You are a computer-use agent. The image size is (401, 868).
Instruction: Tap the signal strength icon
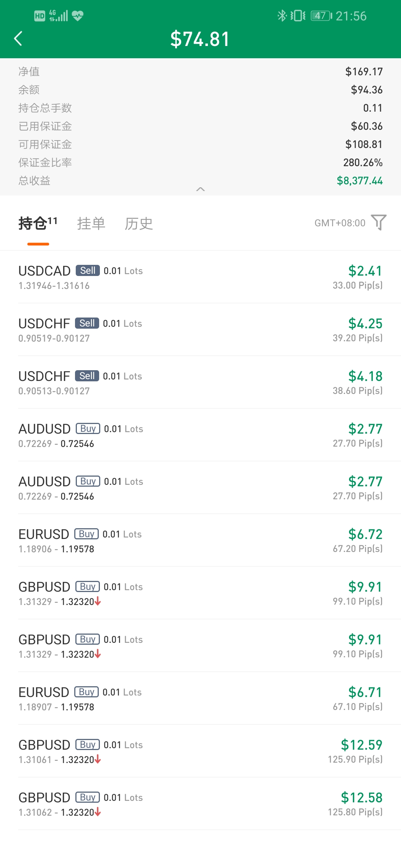[x=59, y=16]
